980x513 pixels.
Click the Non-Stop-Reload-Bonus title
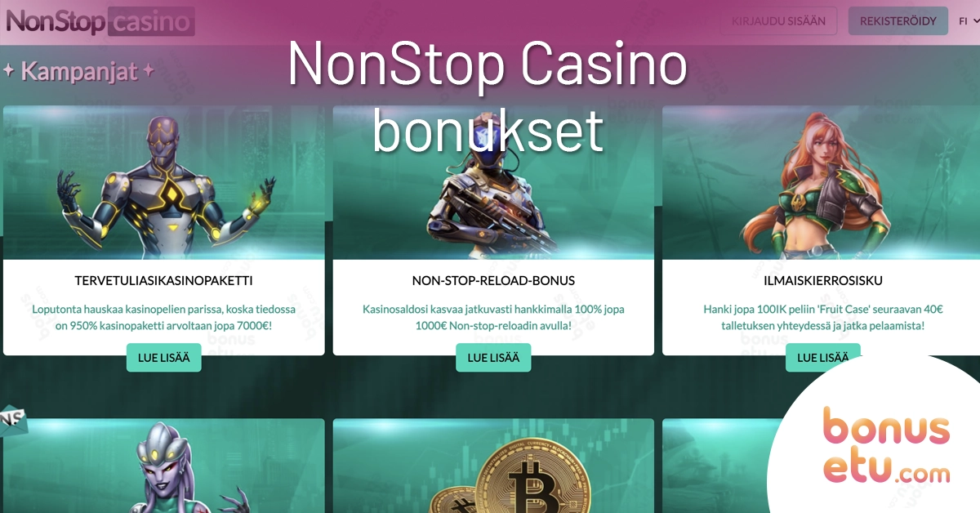[493, 280]
